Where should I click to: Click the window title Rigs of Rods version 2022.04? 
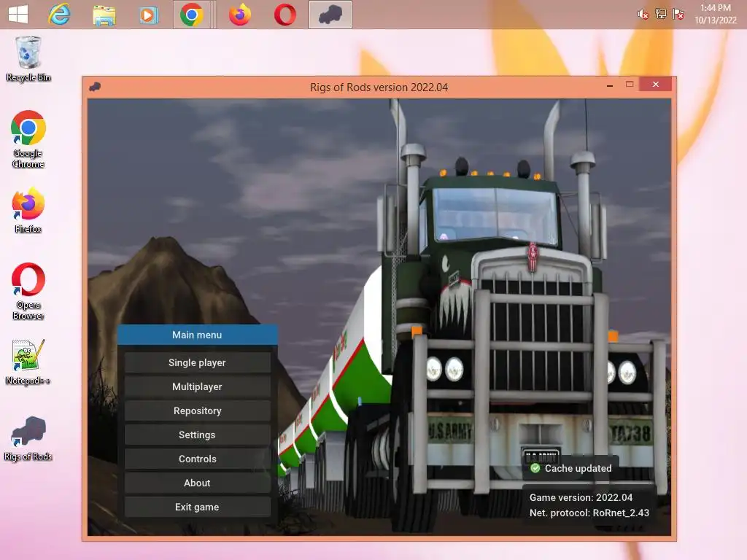coord(379,87)
